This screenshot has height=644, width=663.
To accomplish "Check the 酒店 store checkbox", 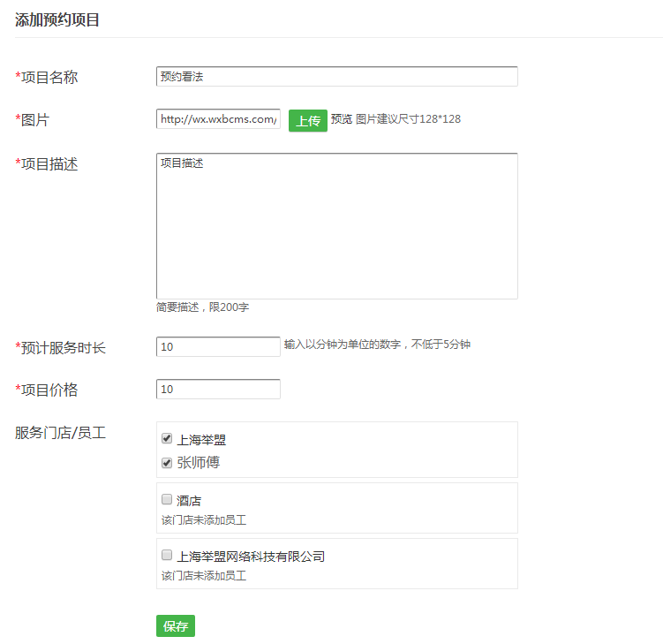I will (167, 499).
